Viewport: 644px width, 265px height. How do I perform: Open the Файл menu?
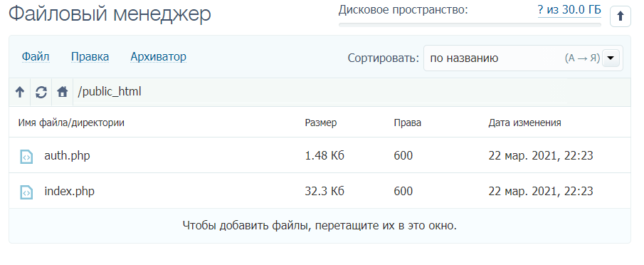coord(36,57)
